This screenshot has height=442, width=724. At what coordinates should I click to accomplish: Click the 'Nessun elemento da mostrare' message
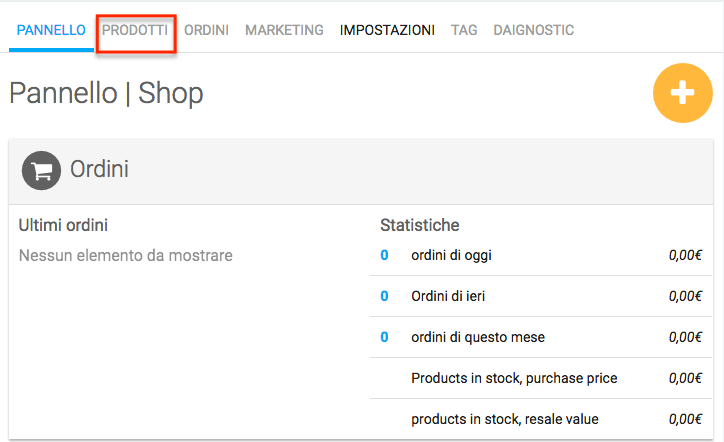(126, 256)
